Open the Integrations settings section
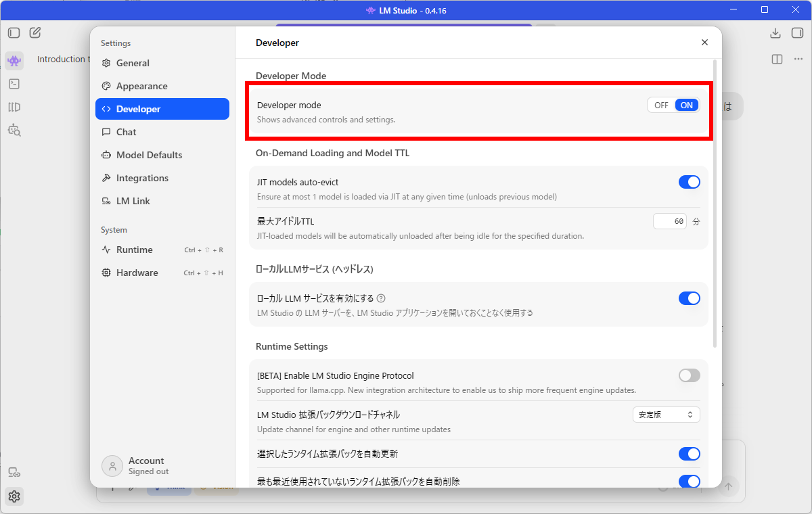The height and width of the screenshot is (514, 812). (162, 178)
